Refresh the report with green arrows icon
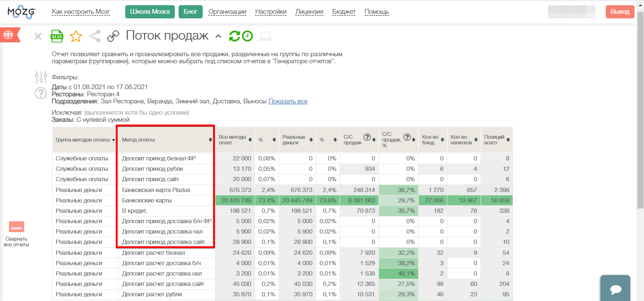 click(x=234, y=36)
